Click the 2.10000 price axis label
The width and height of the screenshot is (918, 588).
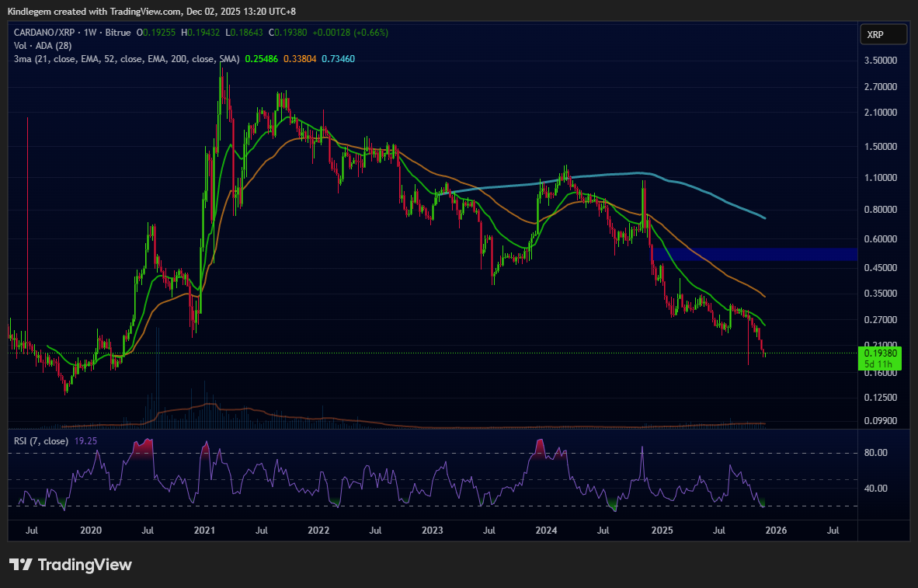[880, 113]
